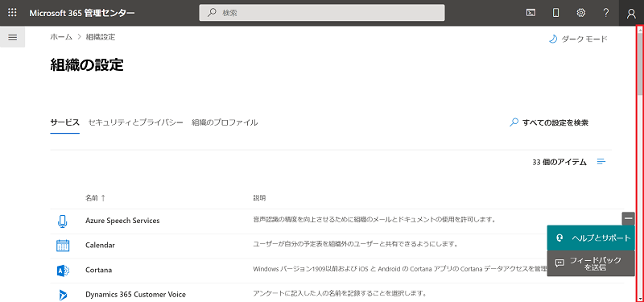The height and width of the screenshot is (302, 644).
Task: Open the Calendar service settings
Action: pyautogui.click(x=100, y=246)
